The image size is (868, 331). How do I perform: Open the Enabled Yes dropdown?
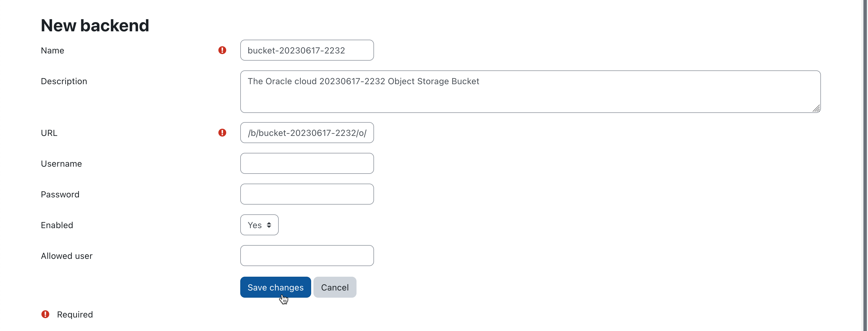(259, 225)
